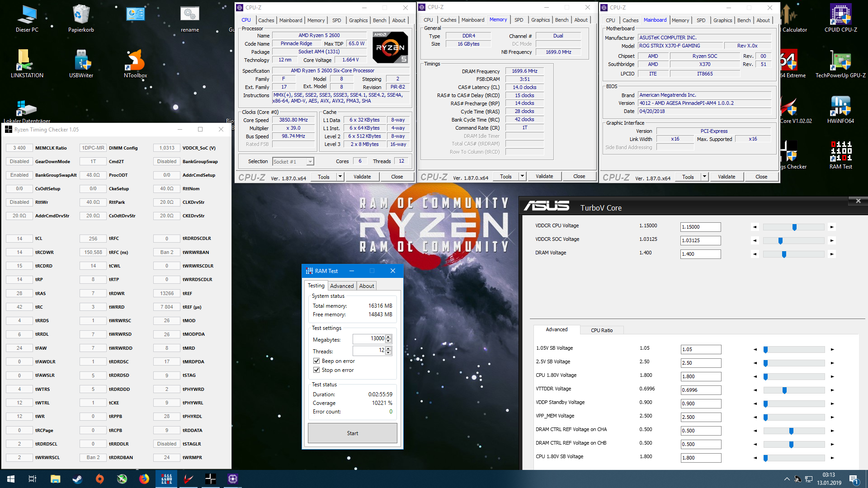Switch to CPU Ratio tab in TurboV
868x488 pixels.
602,330
